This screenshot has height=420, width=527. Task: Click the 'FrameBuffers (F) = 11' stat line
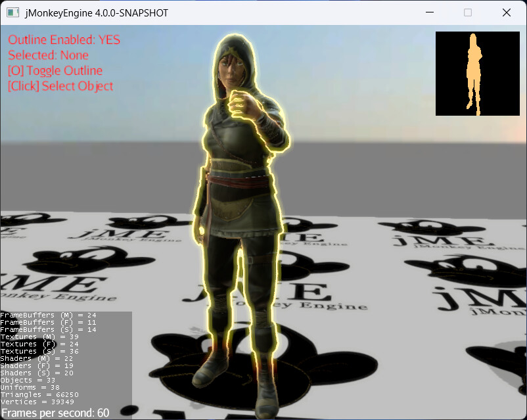pos(48,322)
